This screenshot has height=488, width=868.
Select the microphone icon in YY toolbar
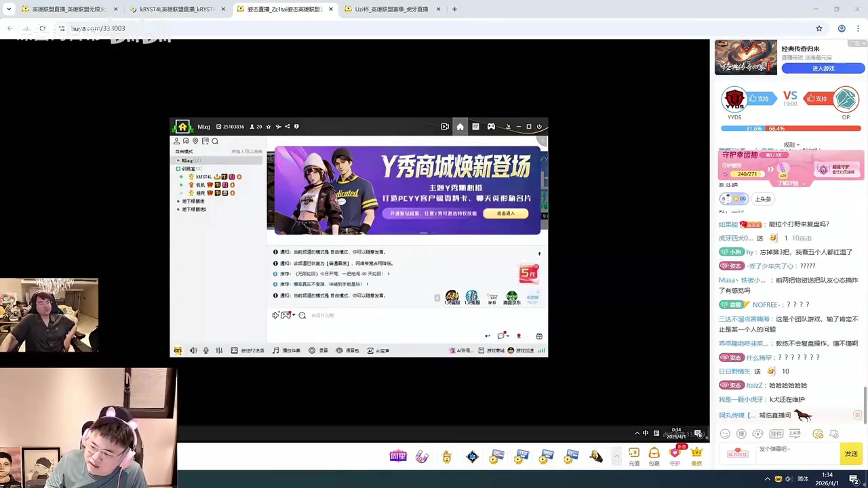point(205,350)
